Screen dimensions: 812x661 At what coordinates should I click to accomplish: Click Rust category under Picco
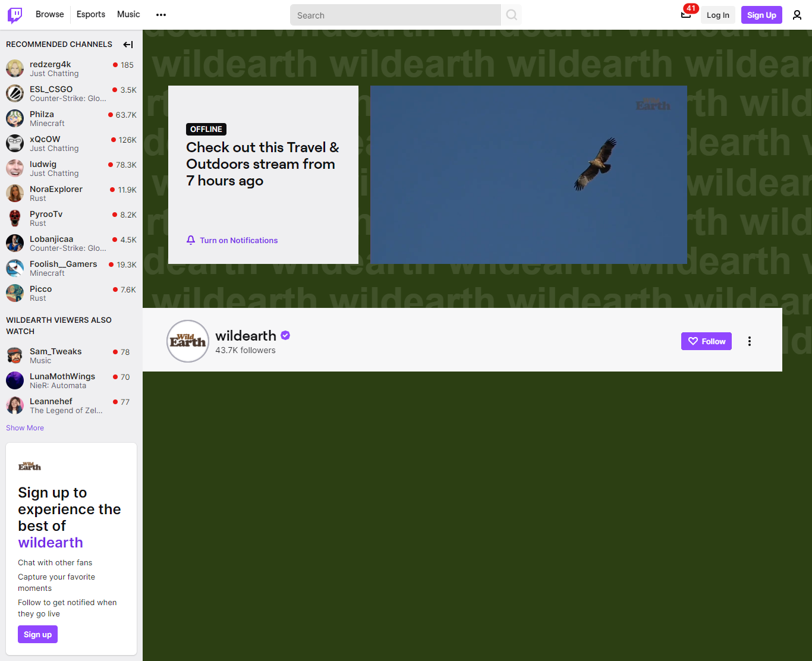point(37,298)
